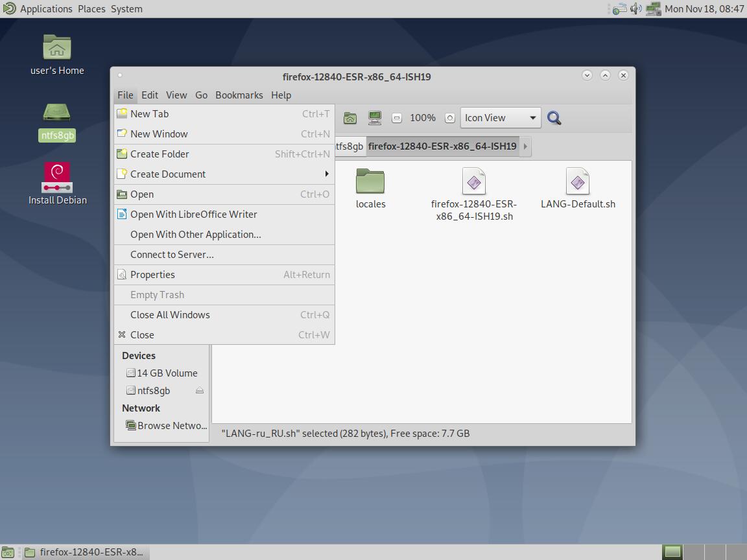Choose Connect to Server... entry
Image resolution: width=747 pixels, height=560 pixels.
tap(224, 254)
